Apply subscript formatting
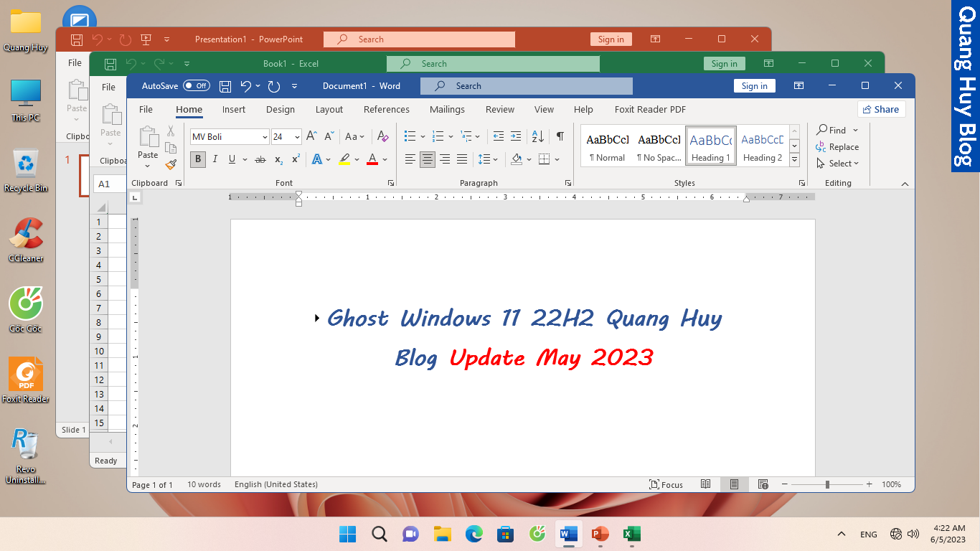This screenshot has width=980, height=551. pyautogui.click(x=278, y=159)
